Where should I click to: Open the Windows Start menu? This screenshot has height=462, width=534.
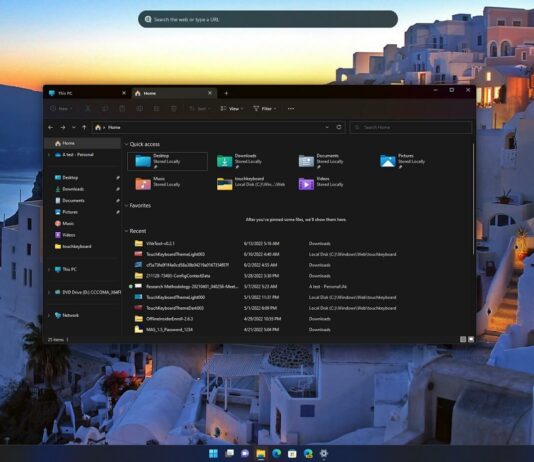tap(214, 453)
